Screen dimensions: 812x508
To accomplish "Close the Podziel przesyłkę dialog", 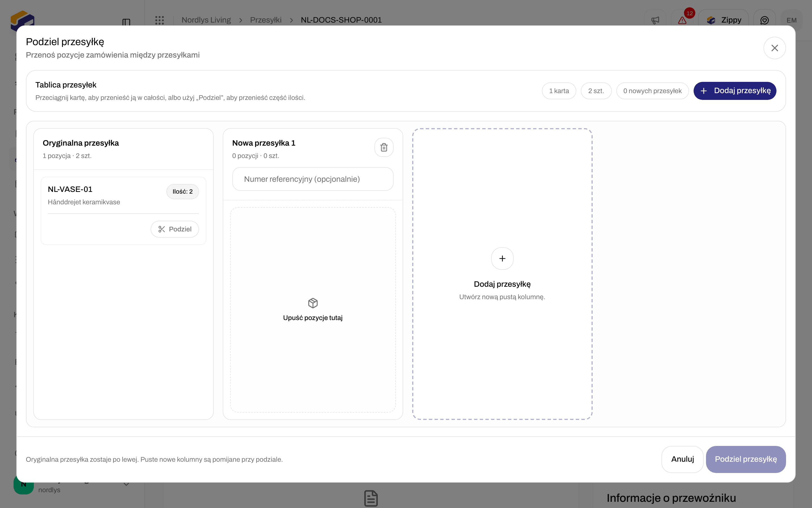I will (775, 48).
